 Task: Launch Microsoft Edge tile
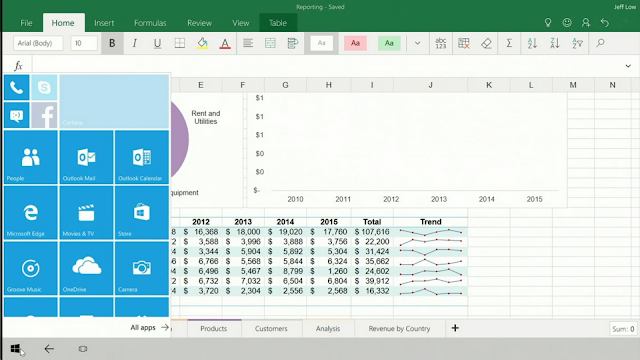tap(31, 213)
